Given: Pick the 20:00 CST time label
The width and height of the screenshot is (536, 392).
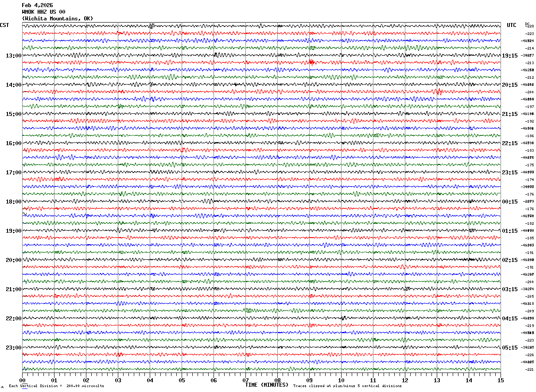Looking at the screenshot, I should click(x=13, y=260).
